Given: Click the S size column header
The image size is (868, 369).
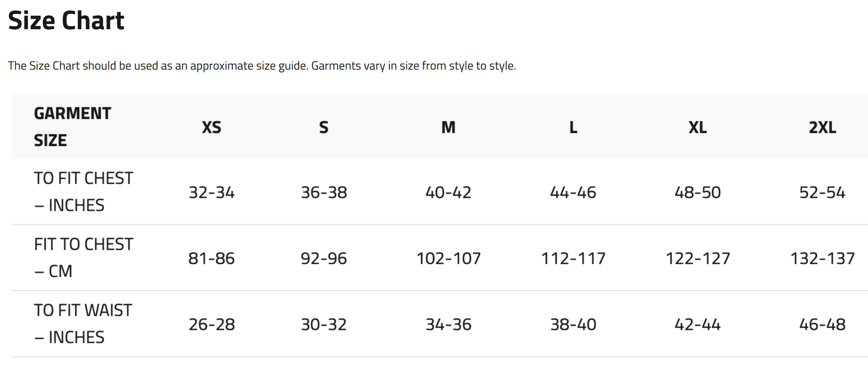Looking at the screenshot, I should click(324, 127).
